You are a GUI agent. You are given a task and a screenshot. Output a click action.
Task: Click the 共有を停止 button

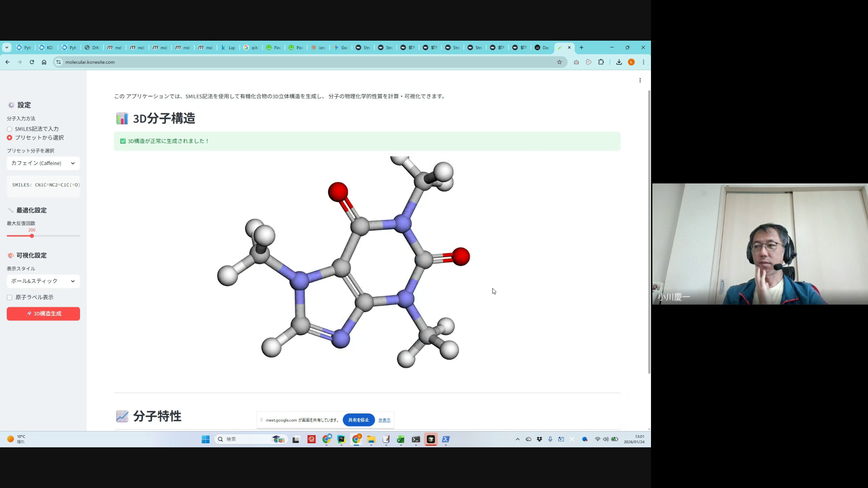pos(359,420)
